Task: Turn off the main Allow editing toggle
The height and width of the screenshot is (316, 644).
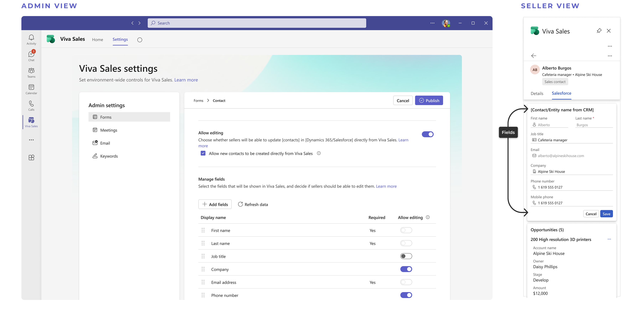Action: pos(427,134)
